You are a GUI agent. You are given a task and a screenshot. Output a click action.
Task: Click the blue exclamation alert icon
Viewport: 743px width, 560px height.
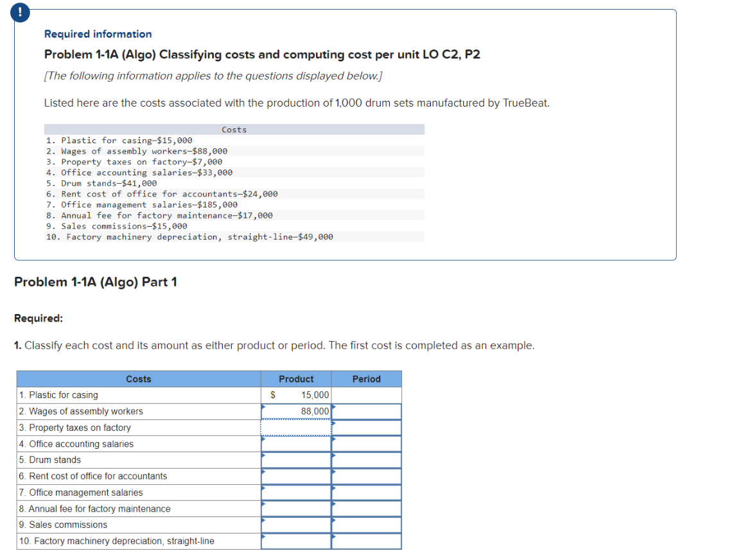coord(19,12)
